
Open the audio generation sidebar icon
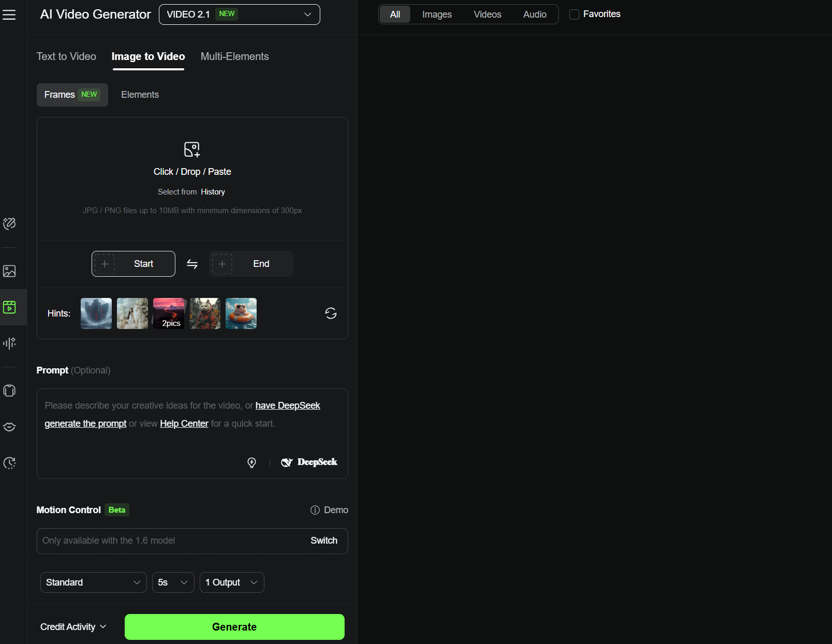pos(9,343)
